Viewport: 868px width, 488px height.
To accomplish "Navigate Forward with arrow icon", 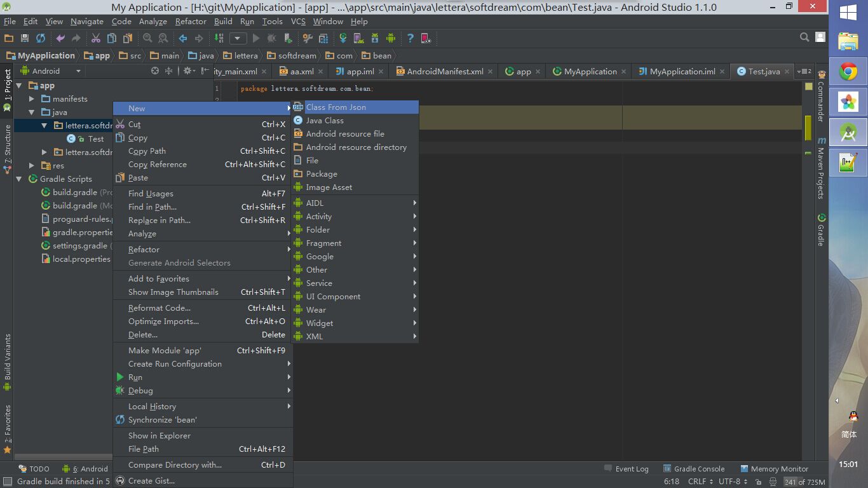I will [199, 38].
